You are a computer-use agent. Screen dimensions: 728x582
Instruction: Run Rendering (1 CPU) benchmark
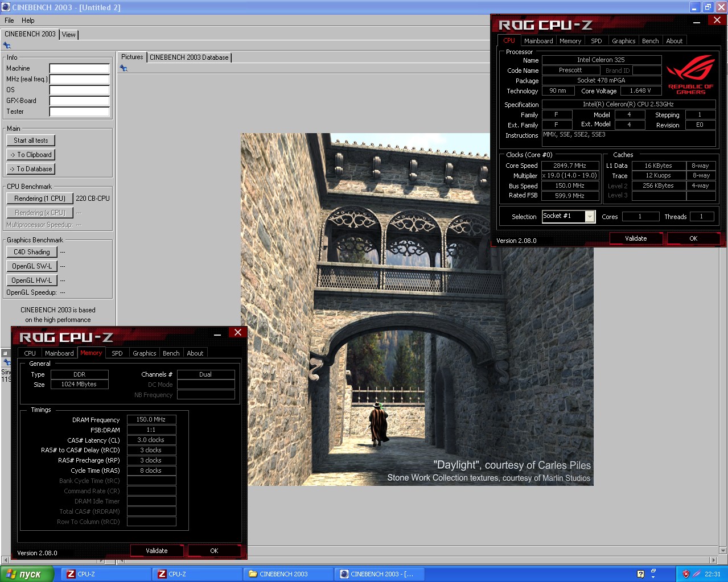pyautogui.click(x=40, y=199)
